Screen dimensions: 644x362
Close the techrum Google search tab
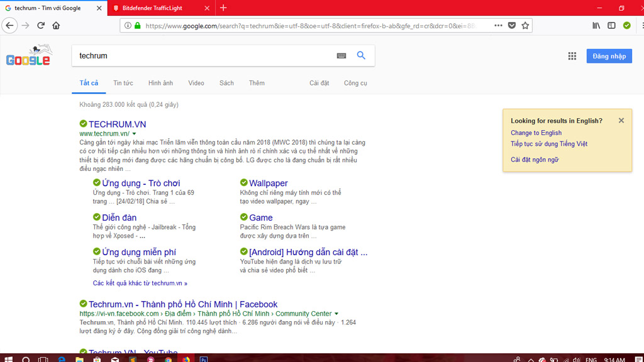click(99, 8)
